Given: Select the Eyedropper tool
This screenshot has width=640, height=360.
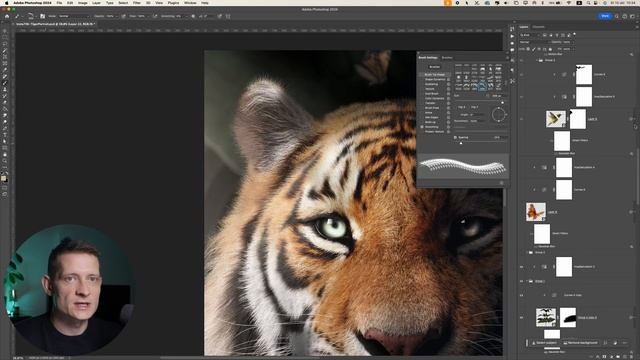Looking at the screenshot, I should tap(5, 70).
